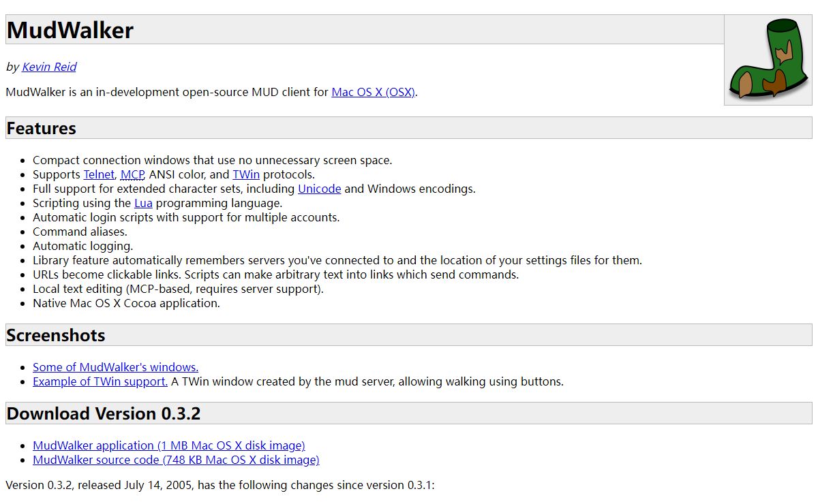
Task: Visit the TWin protocols link
Action: tap(246, 174)
